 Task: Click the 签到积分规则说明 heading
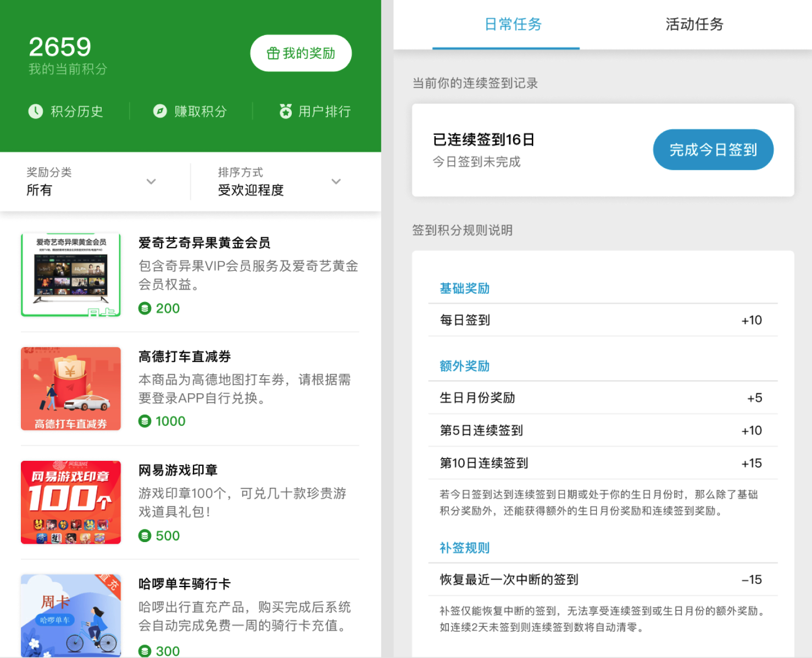(463, 230)
